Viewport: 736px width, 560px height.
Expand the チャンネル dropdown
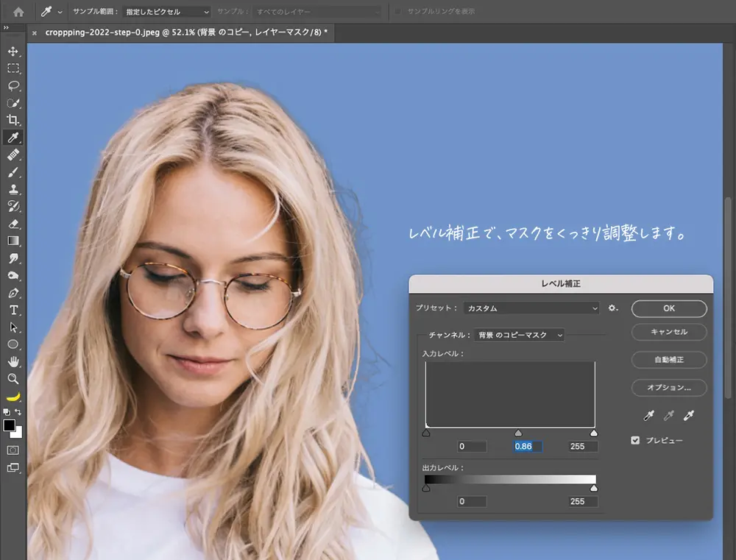[519, 335]
